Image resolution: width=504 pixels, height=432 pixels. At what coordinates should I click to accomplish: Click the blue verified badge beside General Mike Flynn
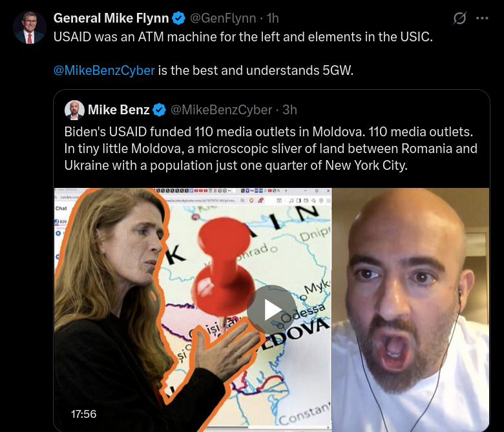click(179, 18)
